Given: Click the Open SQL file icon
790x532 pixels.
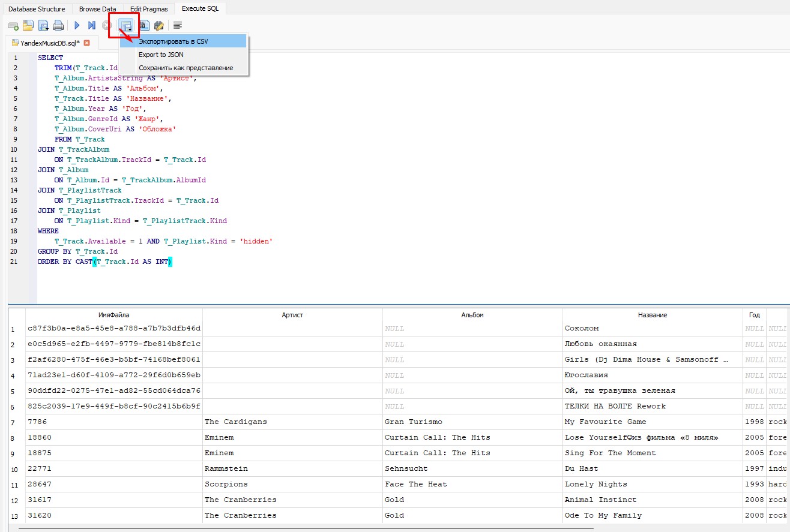Looking at the screenshot, I should (28, 25).
